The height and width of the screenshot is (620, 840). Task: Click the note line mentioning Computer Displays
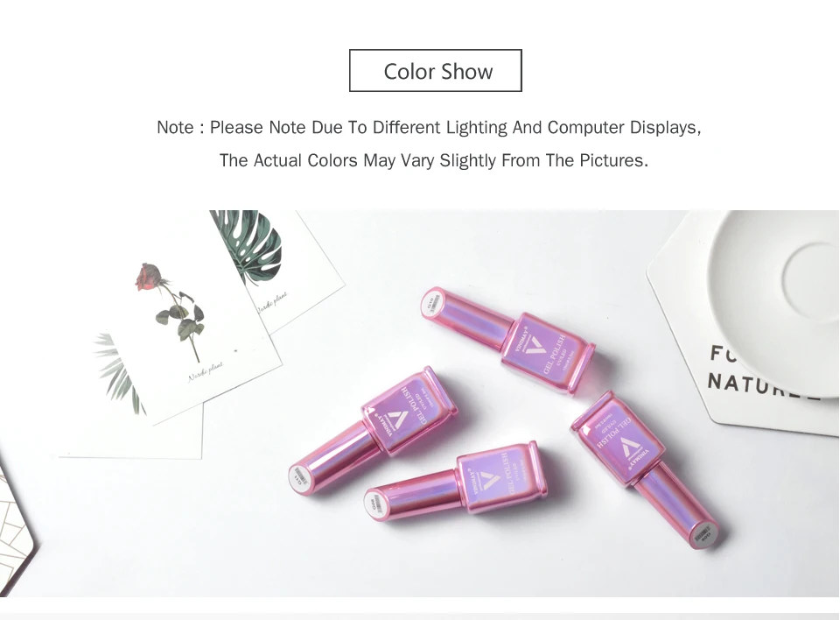(429, 128)
